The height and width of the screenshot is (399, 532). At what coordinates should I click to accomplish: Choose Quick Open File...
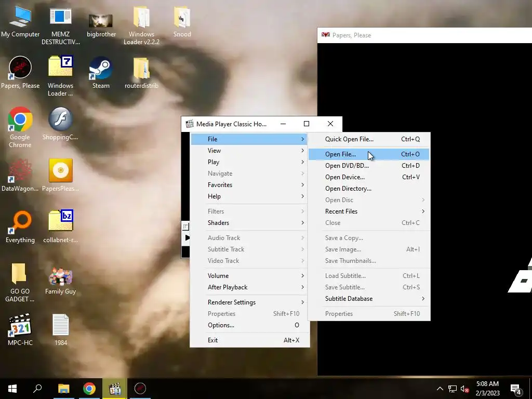pos(369,139)
